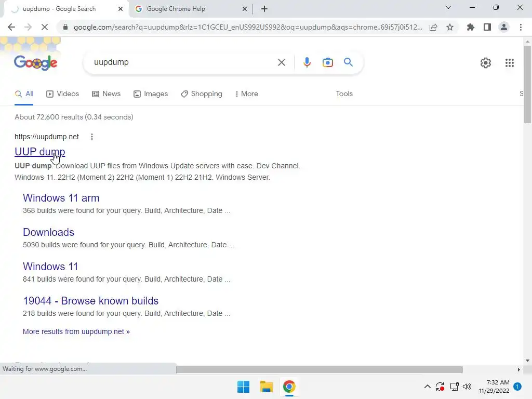The width and height of the screenshot is (532, 399).
Task: Open the volume control in tray
Action: click(x=467, y=387)
